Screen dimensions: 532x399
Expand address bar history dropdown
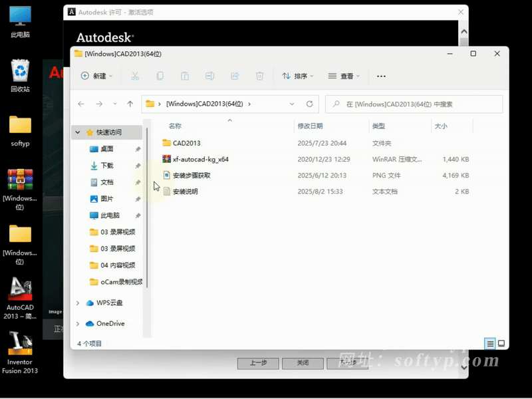coord(292,104)
